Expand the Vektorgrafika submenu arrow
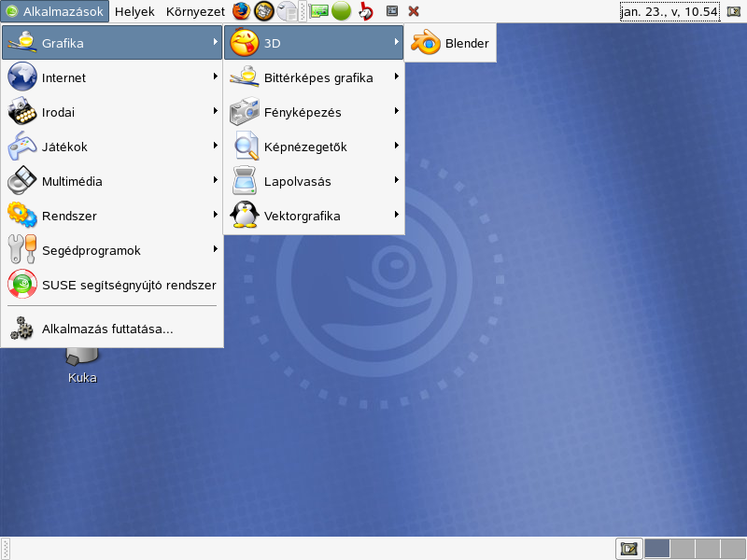The height and width of the screenshot is (560, 747). click(x=396, y=215)
